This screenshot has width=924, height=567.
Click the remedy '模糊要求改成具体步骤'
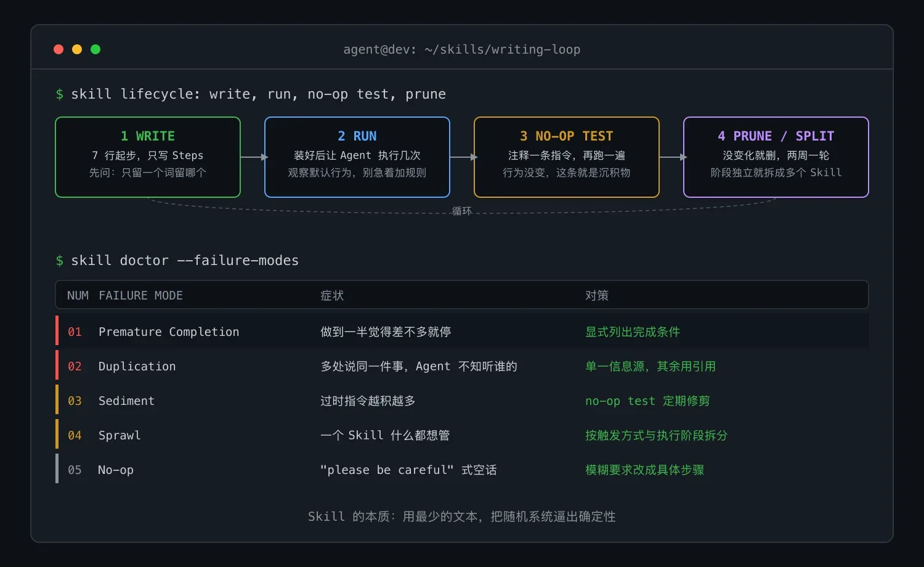[645, 470]
